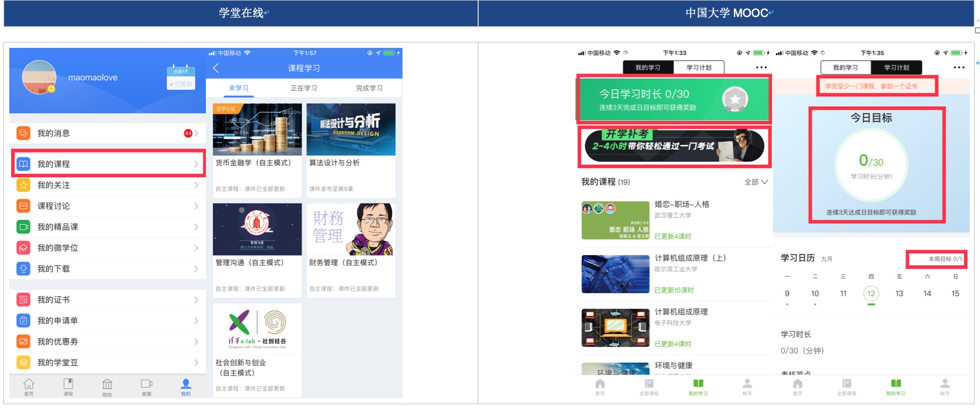This screenshot has height=408, width=980.
Task: Tap the 学完至少一门课程，拿到一个证书 notice
Action: click(x=871, y=86)
